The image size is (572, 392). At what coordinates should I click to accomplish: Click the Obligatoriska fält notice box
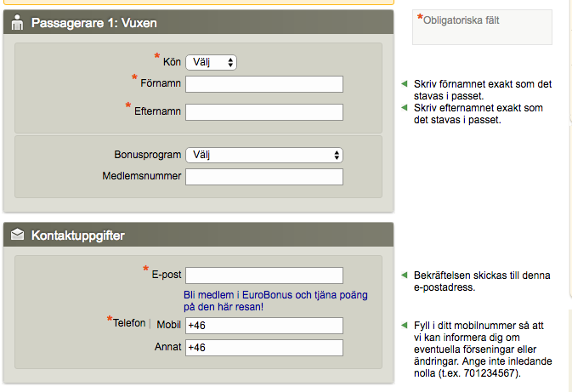tap(482, 26)
